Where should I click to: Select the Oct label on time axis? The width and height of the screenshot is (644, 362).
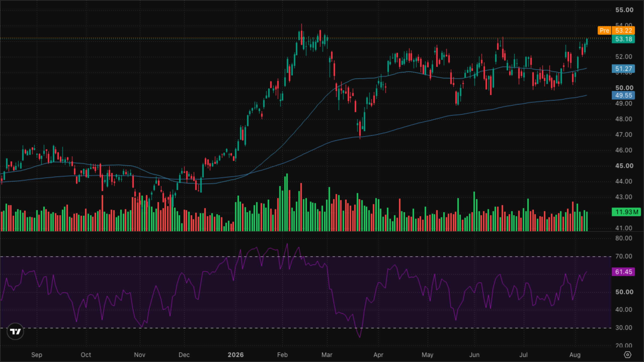point(86,355)
